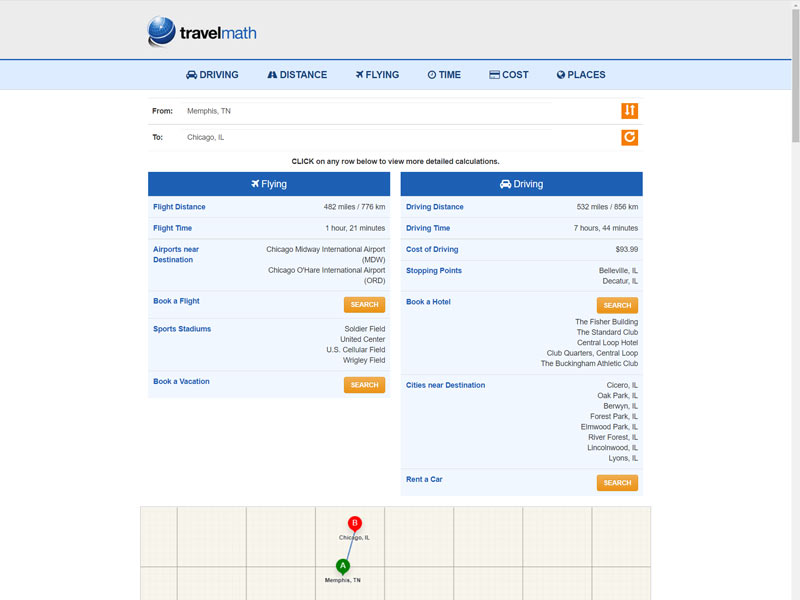Open the DRIVING menu item

pyautogui.click(x=212, y=74)
